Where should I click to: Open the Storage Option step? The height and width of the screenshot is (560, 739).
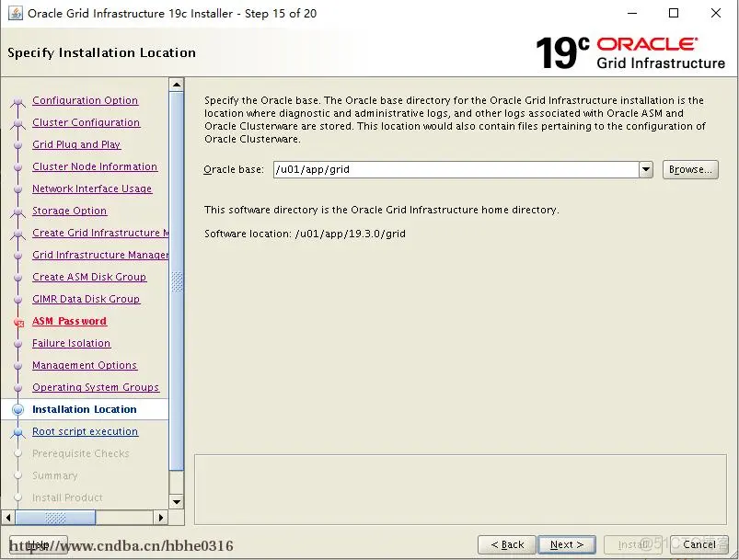coord(69,211)
